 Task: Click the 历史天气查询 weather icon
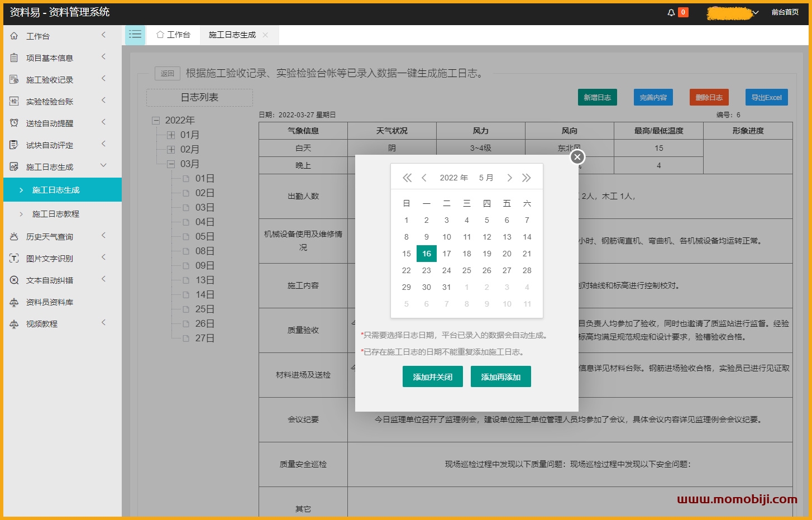(14, 236)
